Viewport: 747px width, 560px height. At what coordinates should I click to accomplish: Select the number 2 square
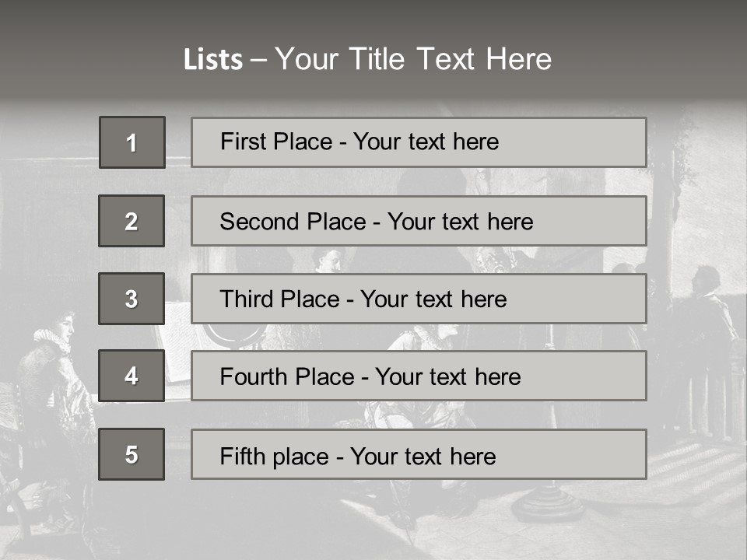point(132,221)
